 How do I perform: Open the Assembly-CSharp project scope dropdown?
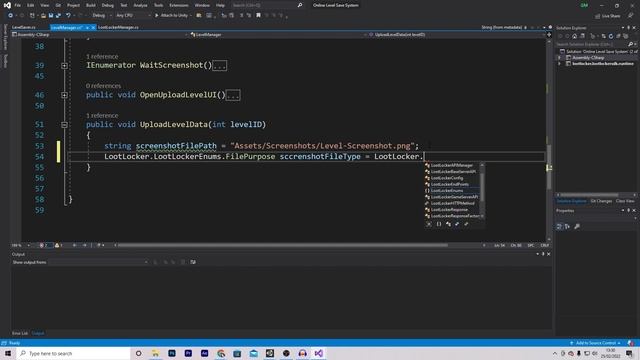coord(100,35)
